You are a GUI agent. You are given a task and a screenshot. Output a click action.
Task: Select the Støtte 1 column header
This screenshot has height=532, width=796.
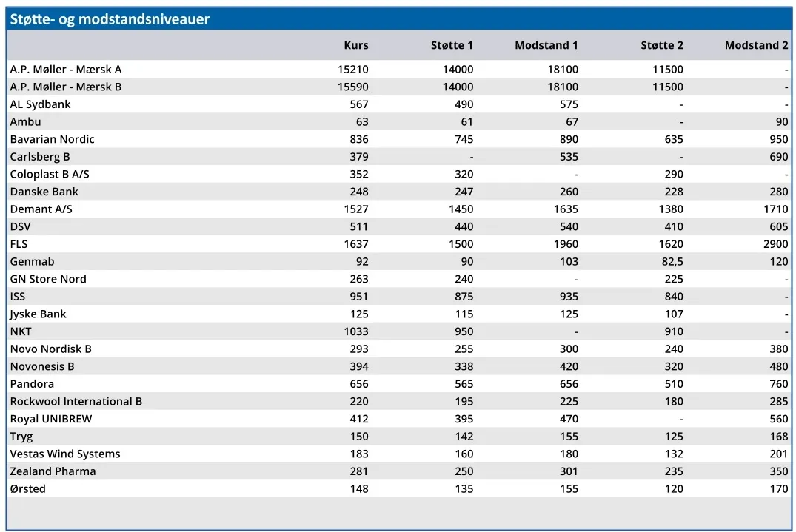452,45
